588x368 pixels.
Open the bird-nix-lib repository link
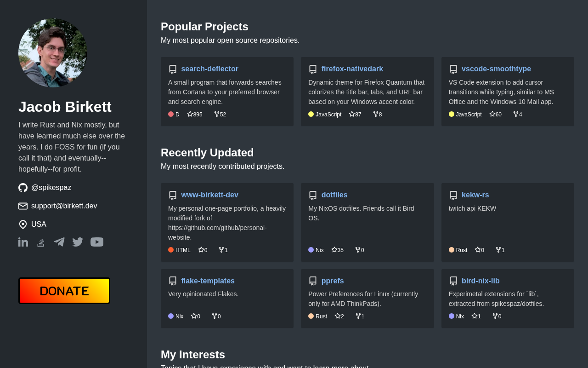coord(481,281)
